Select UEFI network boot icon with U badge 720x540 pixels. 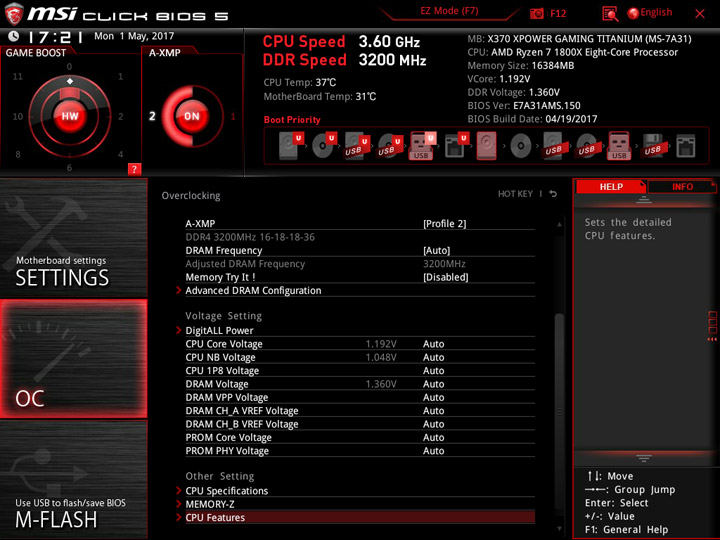(456, 146)
